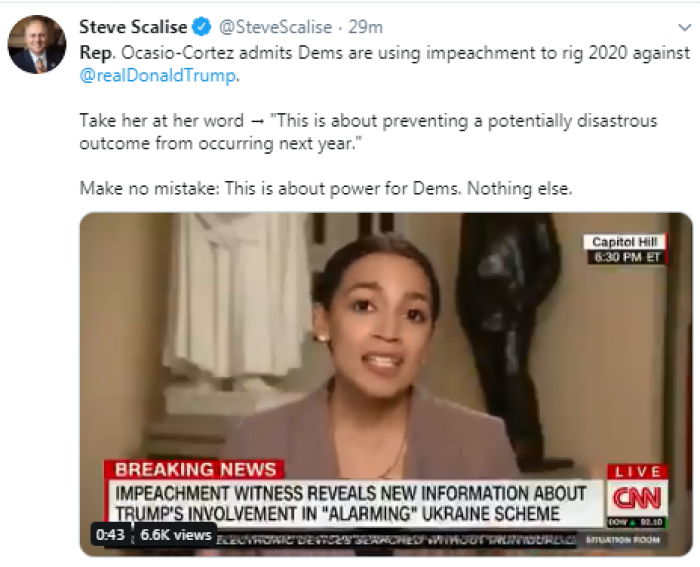The image size is (700, 567).
Task: Click the 0:43 video duration badge
Action: point(110,534)
